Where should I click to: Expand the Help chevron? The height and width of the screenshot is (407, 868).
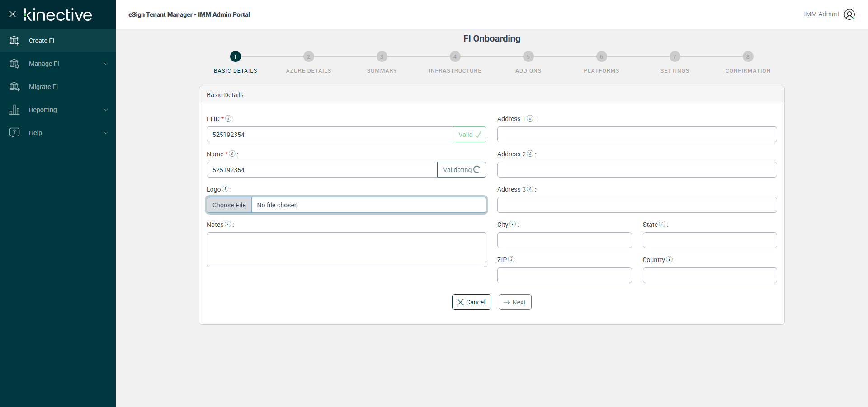[106, 133]
